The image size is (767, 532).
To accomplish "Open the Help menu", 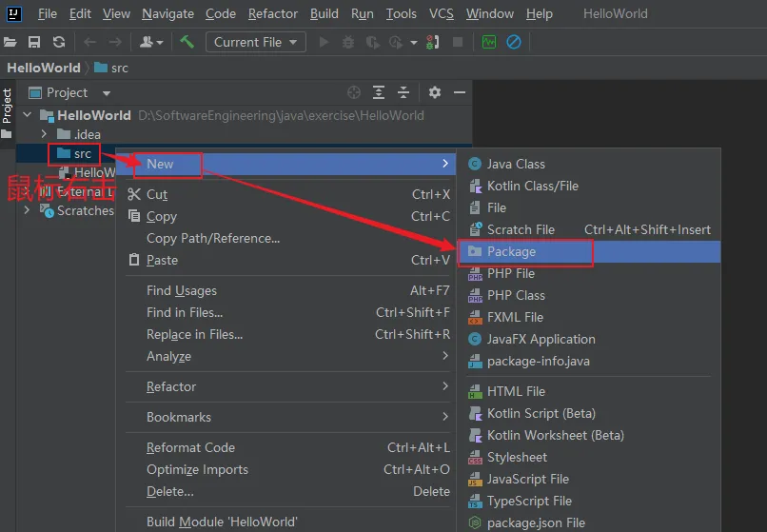I will coord(540,13).
